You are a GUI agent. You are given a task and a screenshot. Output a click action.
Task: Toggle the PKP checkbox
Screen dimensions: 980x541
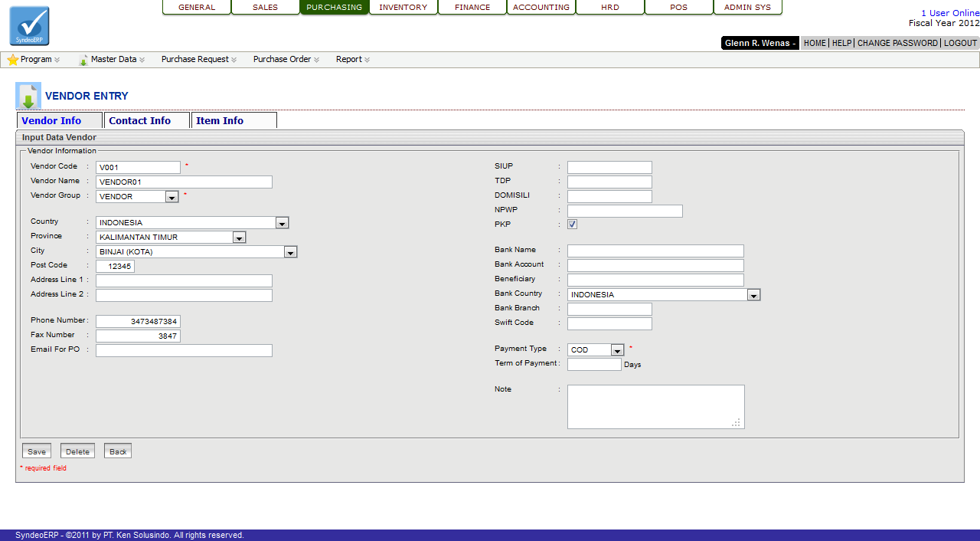point(572,225)
